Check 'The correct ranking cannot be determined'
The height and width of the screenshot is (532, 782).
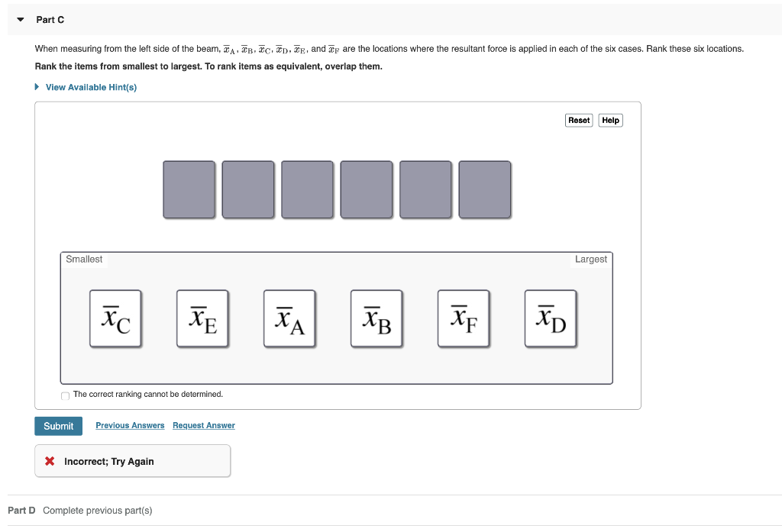[x=65, y=397]
